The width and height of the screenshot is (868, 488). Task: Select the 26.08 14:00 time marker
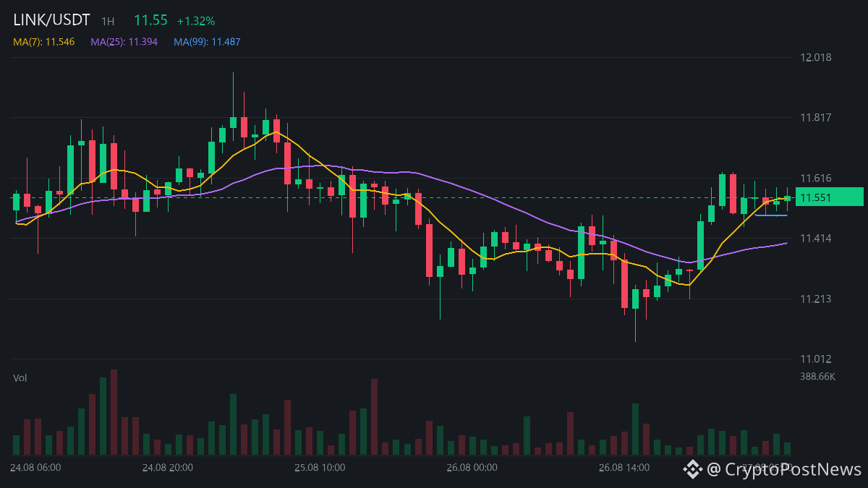tap(624, 468)
